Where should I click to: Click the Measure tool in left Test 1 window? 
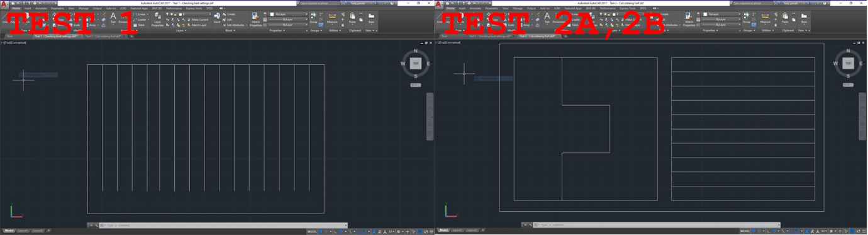pyautogui.click(x=332, y=18)
